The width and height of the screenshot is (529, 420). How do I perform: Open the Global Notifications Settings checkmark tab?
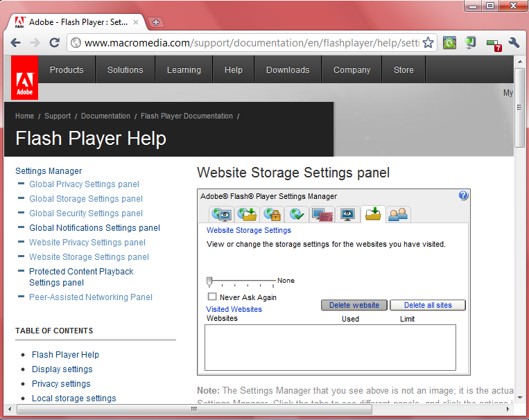point(297,215)
